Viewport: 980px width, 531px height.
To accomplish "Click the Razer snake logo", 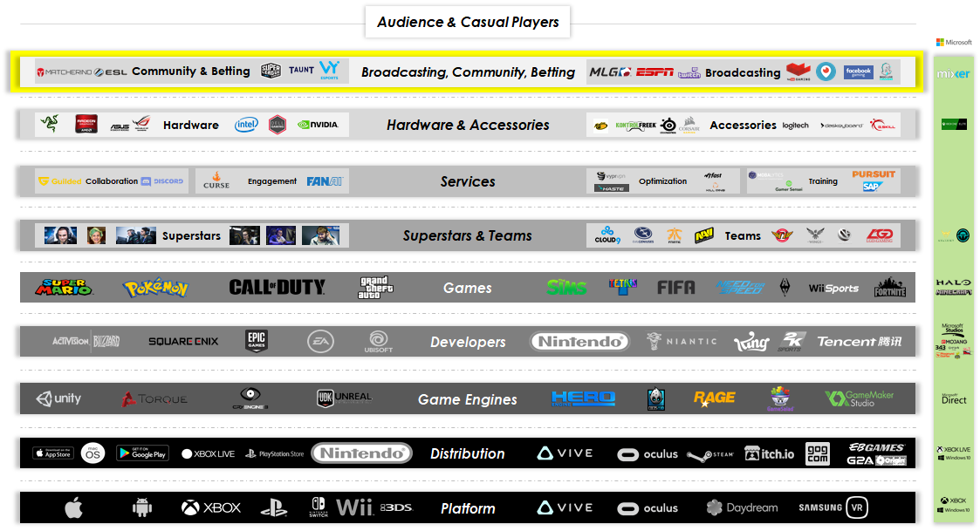I will pyautogui.click(x=50, y=124).
